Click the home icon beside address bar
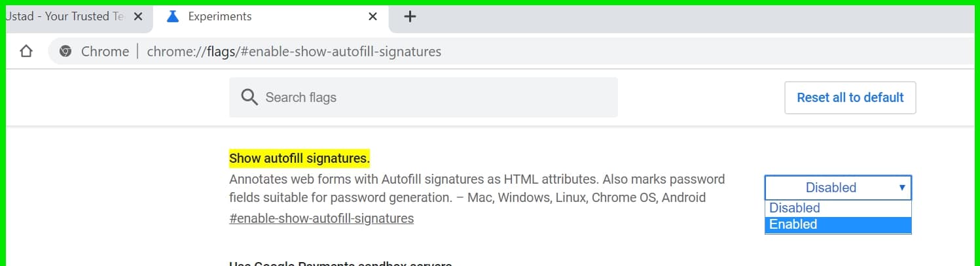Viewport: 980px width, 266px height. tap(26, 52)
